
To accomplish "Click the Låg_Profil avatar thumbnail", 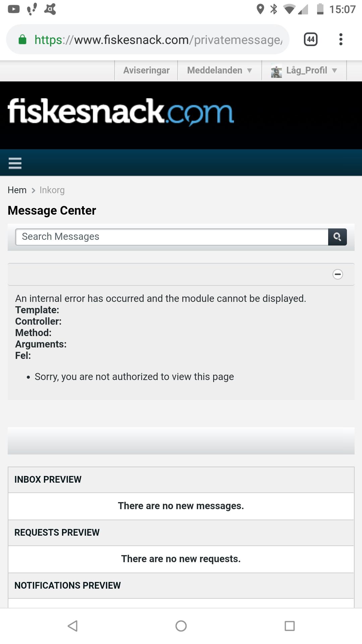I will click(276, 71).
